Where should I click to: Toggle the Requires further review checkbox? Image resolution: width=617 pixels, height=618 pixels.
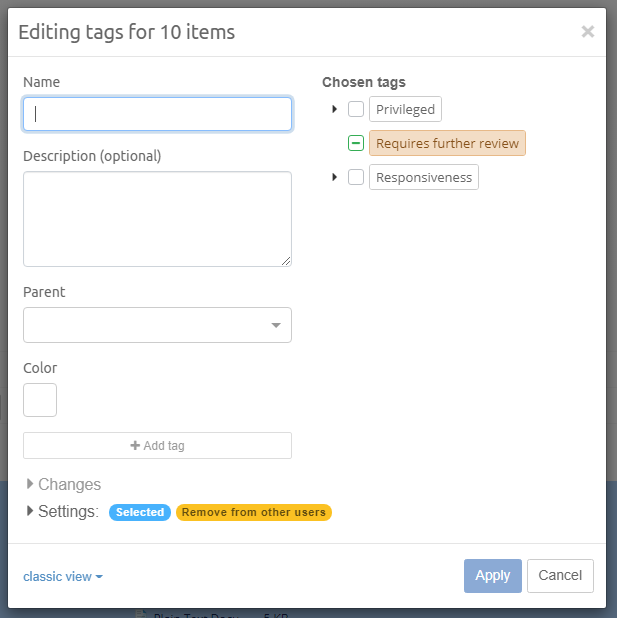coord(356,143)
